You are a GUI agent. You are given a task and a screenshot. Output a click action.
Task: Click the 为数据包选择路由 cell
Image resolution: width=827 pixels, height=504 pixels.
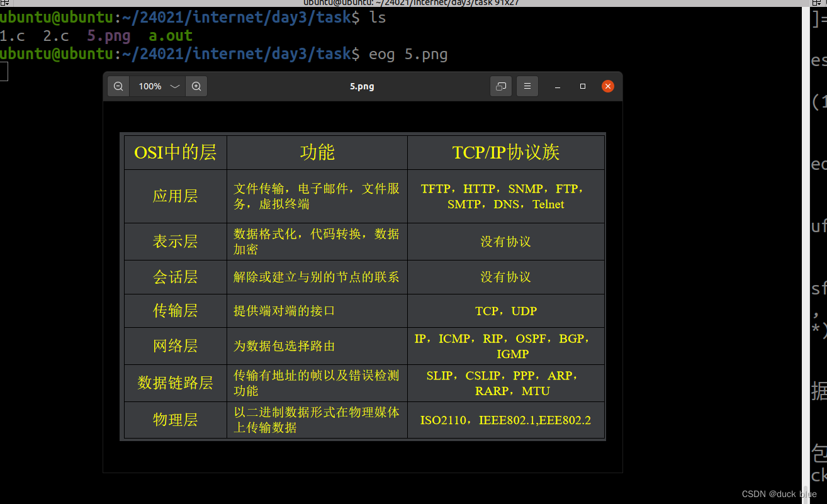[x=317, y=346]
